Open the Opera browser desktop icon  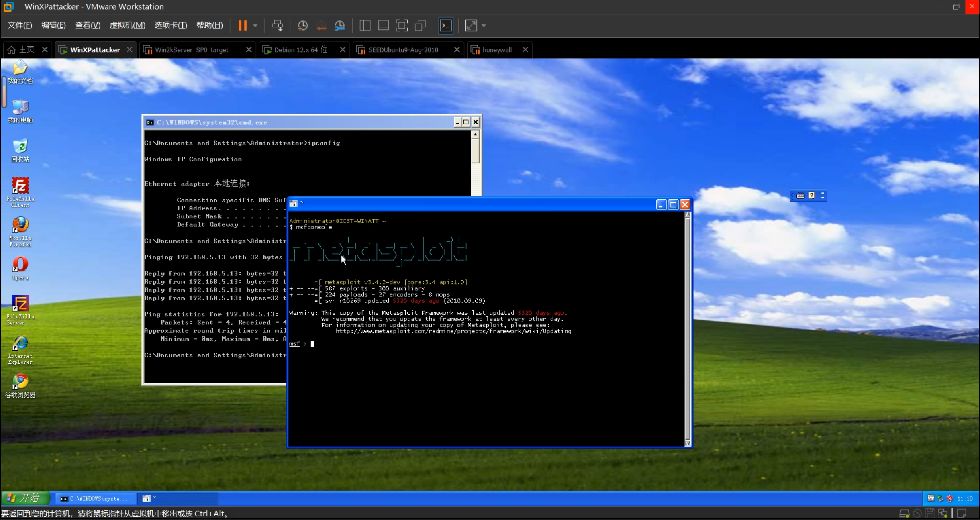[x=20, y=268]
